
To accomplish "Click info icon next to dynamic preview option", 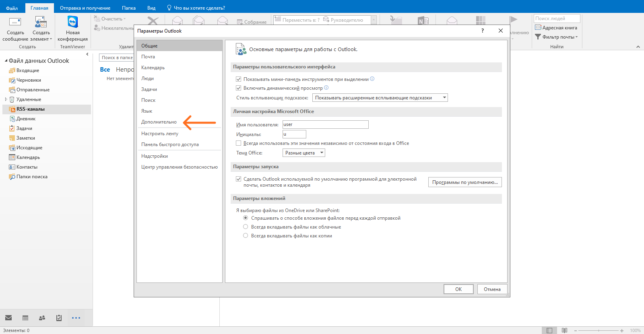I will tap(326, 88).
